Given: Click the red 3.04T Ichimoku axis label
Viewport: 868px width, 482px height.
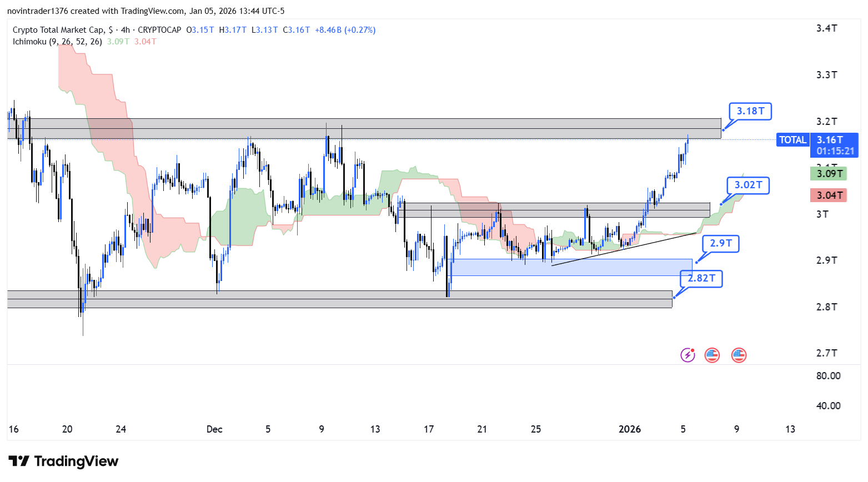Looking at the screenshot, I should (x=828, y=195).
